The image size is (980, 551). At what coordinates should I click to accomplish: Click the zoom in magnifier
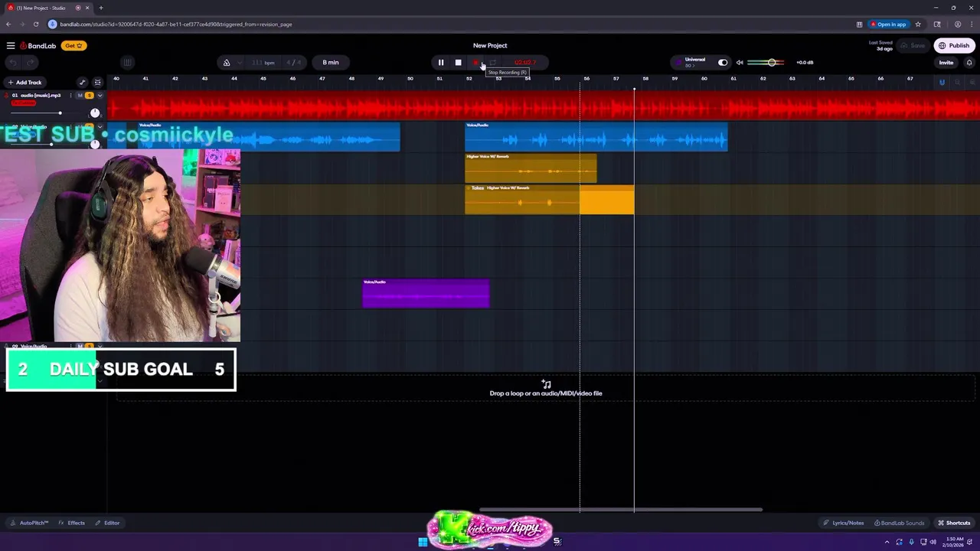pos(972,83)
